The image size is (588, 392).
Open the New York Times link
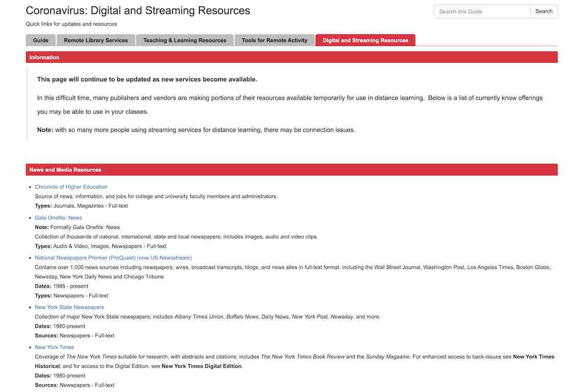tap(54, 347)
